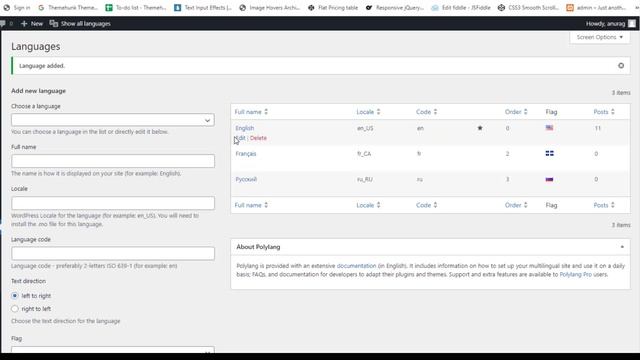Sort by Full name in table header
This screenshot has height=360, width=640.
point(251,112)
